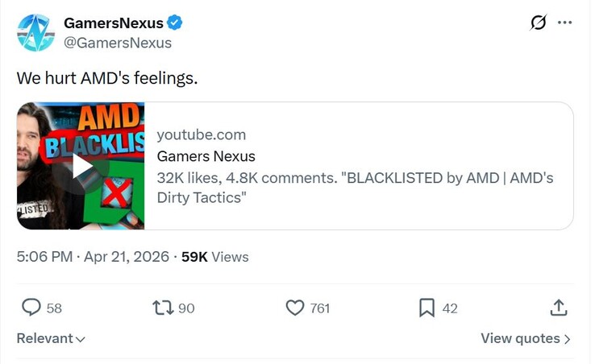Click the reply speech bubble icon

tap(31, 308)
